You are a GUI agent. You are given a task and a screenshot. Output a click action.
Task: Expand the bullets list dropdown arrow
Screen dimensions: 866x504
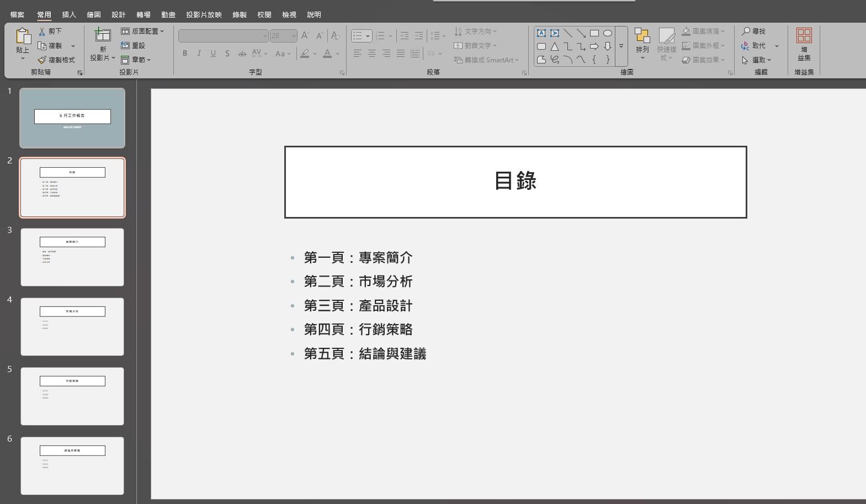(x=368, y=36)
